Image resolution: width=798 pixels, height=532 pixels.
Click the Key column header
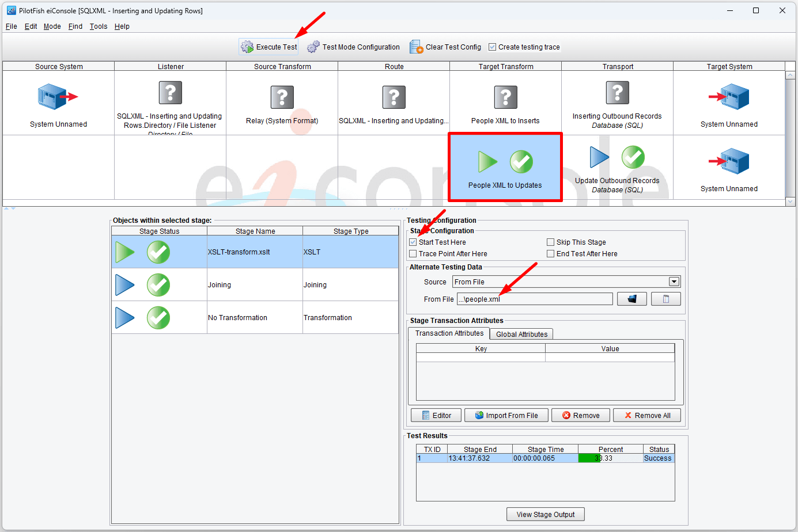coord(481,349)
